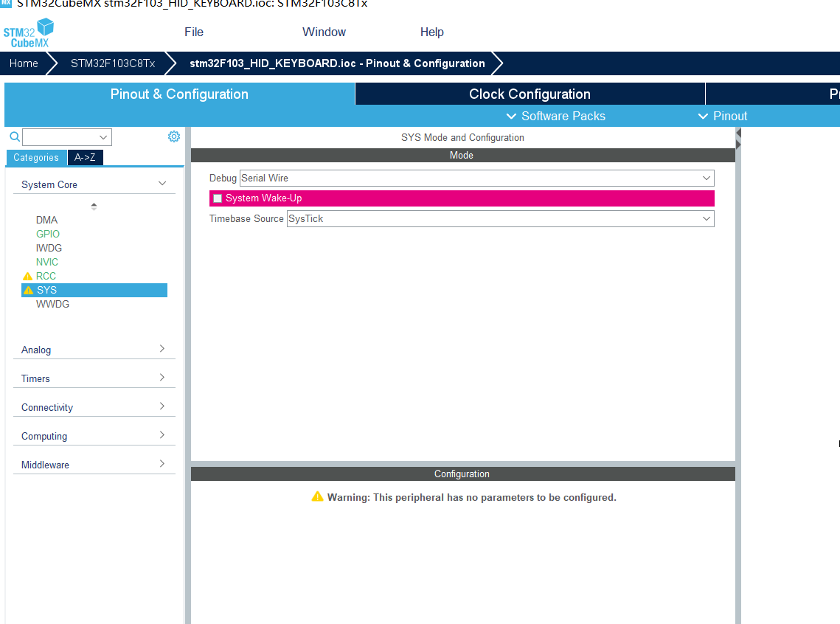The image size is (840, 624).
Task: Click the Mode section header
Action: tap(463, 156)
